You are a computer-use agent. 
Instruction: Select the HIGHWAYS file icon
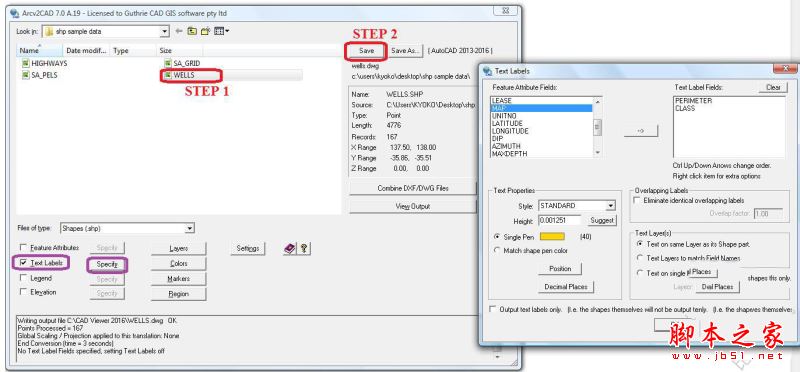25,63
